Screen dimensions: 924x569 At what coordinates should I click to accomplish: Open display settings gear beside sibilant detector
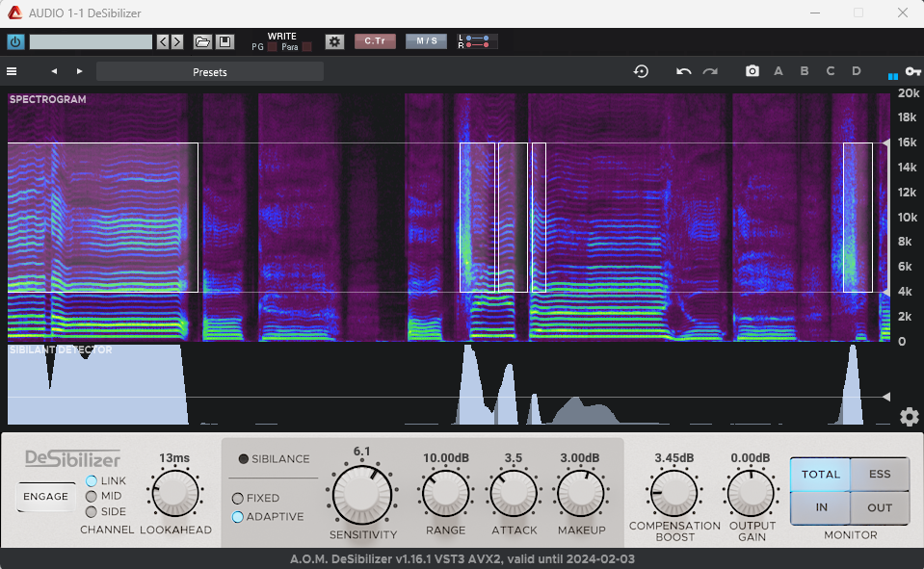click(910, 417)
